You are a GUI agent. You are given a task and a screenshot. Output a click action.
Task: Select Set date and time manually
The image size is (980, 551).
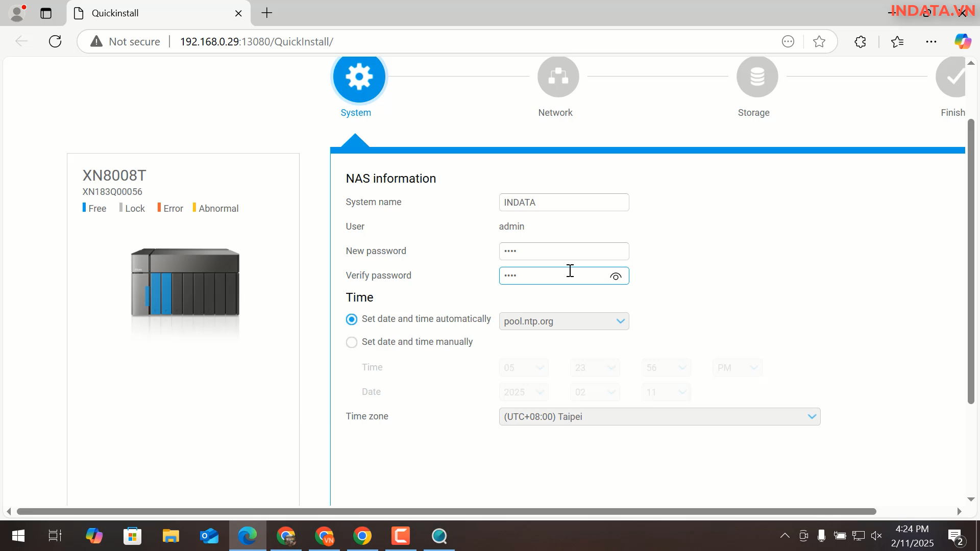[352, 342]
